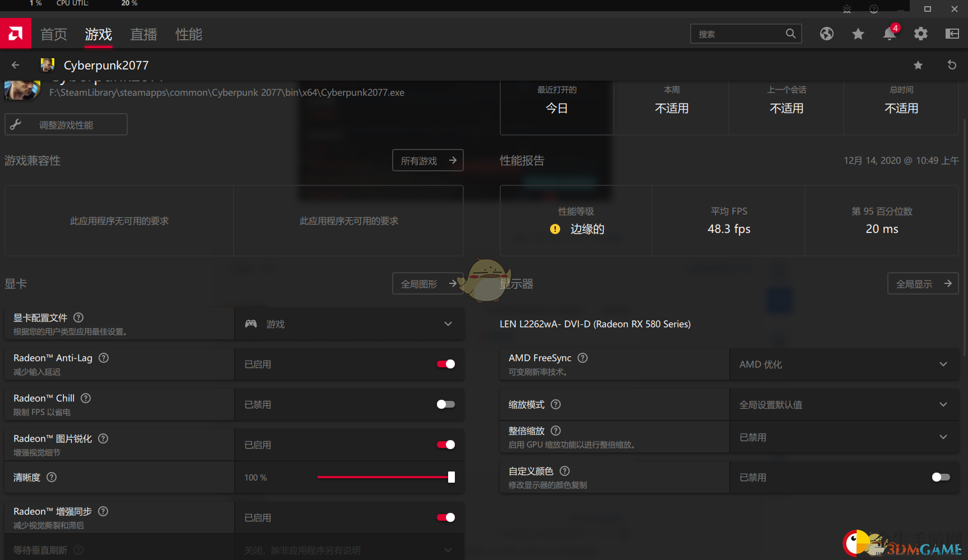
Task: Click the vertical scrollbar on right
Action: (964, 238)
